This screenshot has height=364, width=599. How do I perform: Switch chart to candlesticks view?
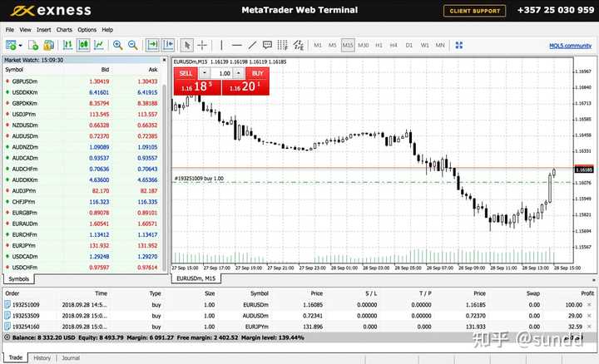tap(82, 45)
